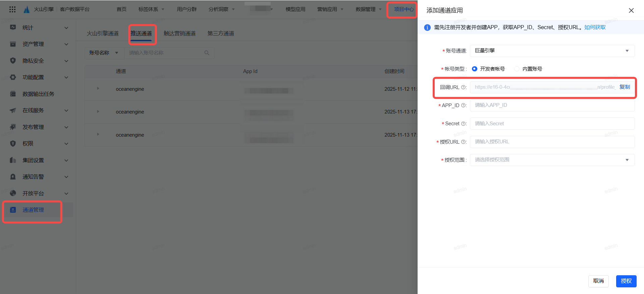
Task: Open 数据输出任务 in the sidebar
Action: (38, 94)
